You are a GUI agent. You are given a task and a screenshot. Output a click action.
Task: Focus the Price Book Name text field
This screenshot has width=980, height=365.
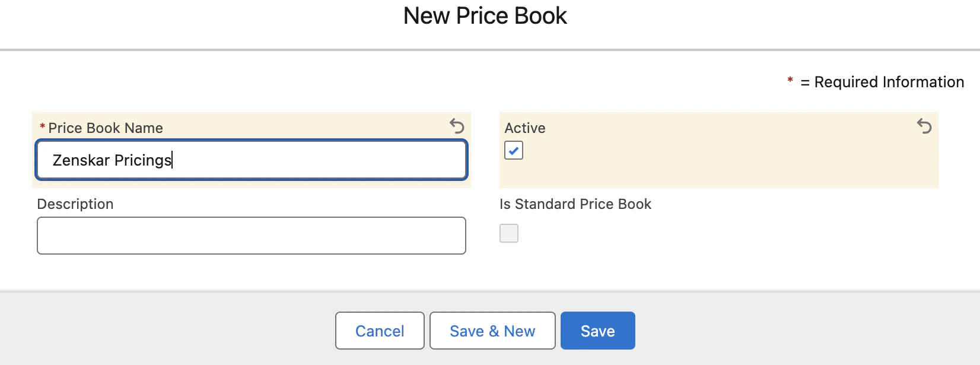[252, 160]
